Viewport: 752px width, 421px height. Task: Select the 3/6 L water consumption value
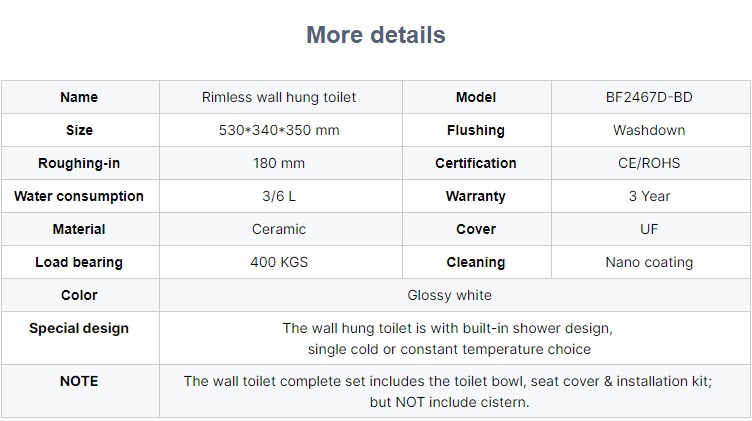(x=279, y=197)
